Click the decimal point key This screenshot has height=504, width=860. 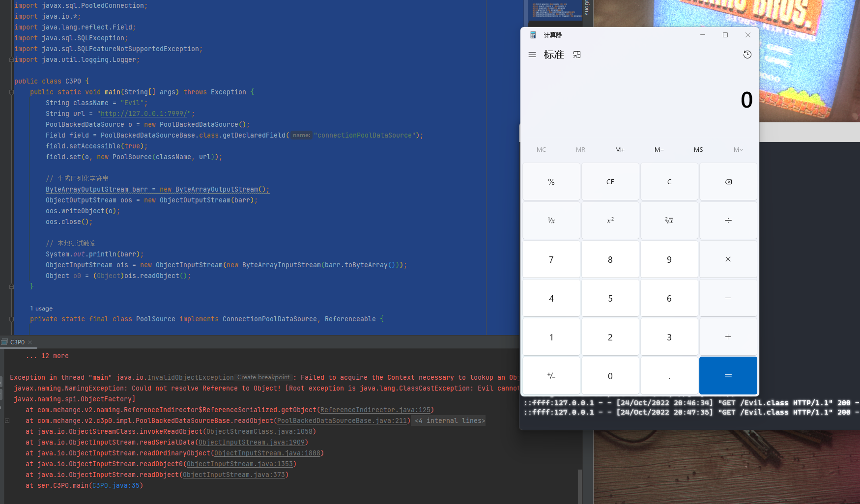pyautogui.click(x=669, y=376)
